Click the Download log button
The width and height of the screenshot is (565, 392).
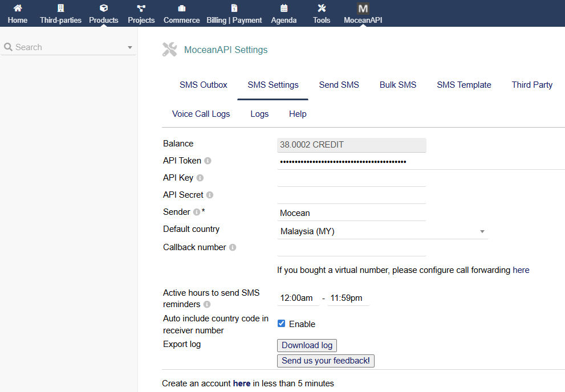click(307, 345)
